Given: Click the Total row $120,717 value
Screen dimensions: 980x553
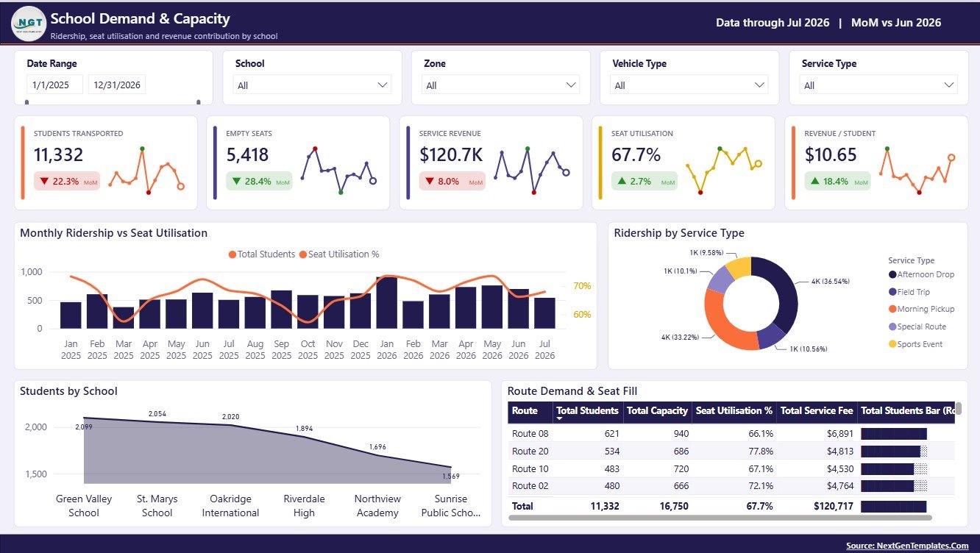Looking at the screenshot, I should 834,506.
